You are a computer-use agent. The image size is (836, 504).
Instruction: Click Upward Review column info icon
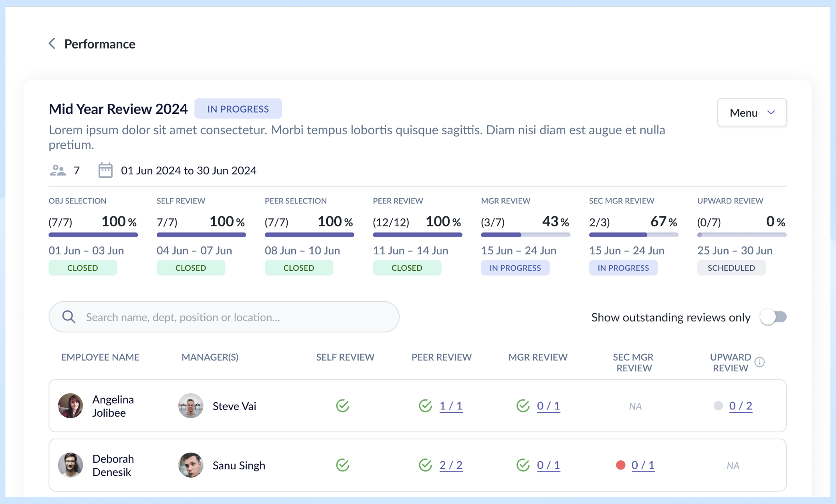pyautogui.click(x=759, y=362)
